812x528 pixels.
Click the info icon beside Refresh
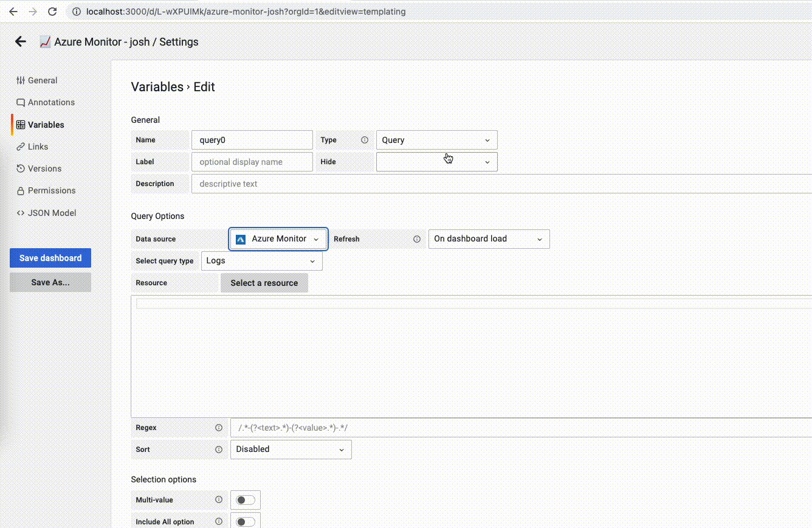coord(417,238)
